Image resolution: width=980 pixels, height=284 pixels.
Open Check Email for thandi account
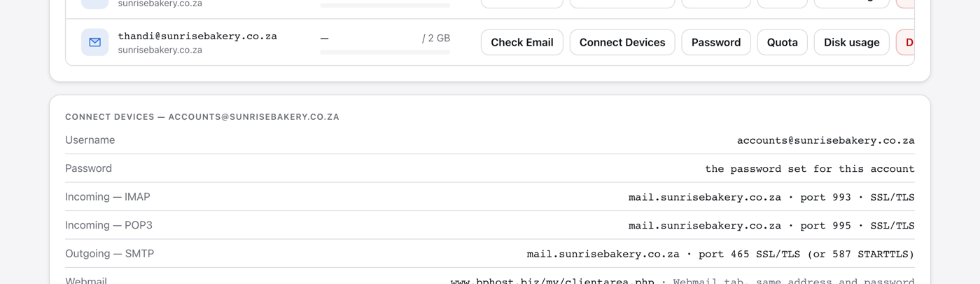pos(521,42)
